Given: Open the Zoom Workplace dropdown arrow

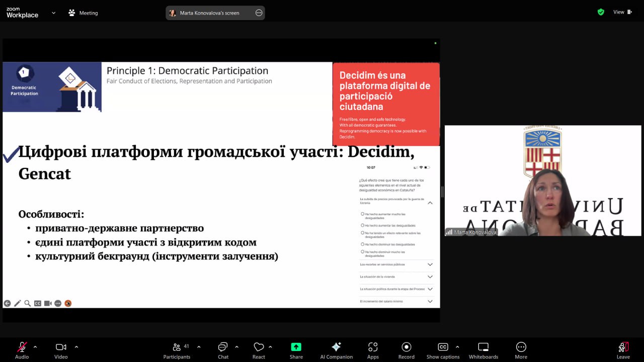Looking at the screenshot, I should tap(53, 13).
